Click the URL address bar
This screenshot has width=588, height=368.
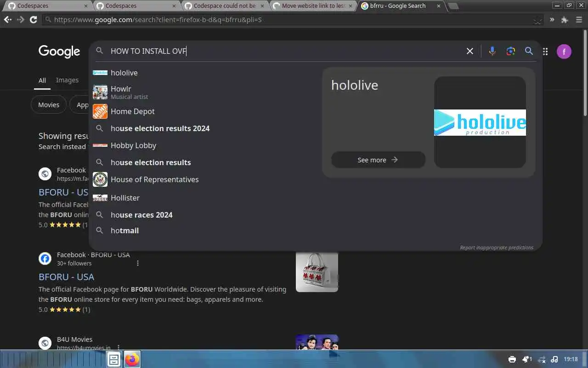[292, 20]
